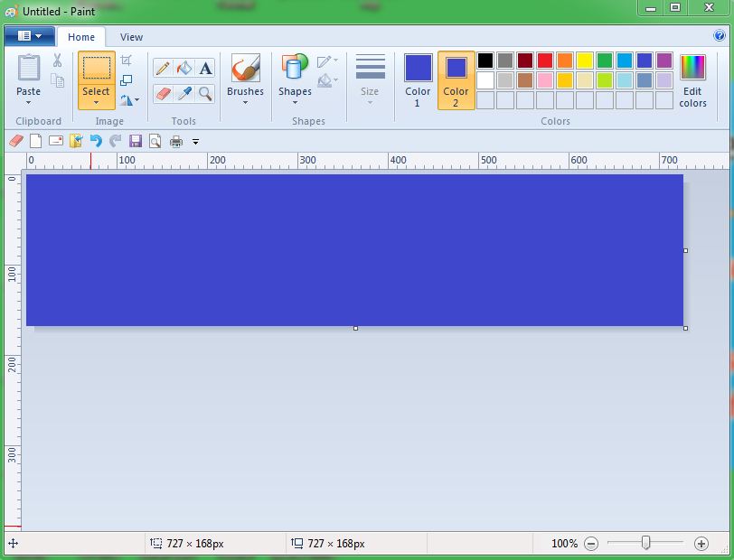This screenshot has height=560, width=734.
Task: Click the Print printer icon
Action: point(176,141)
